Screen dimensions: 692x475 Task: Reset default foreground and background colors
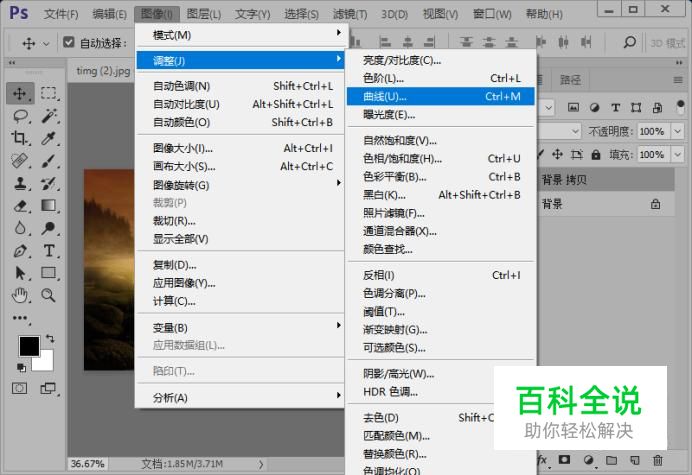point(21,367)
